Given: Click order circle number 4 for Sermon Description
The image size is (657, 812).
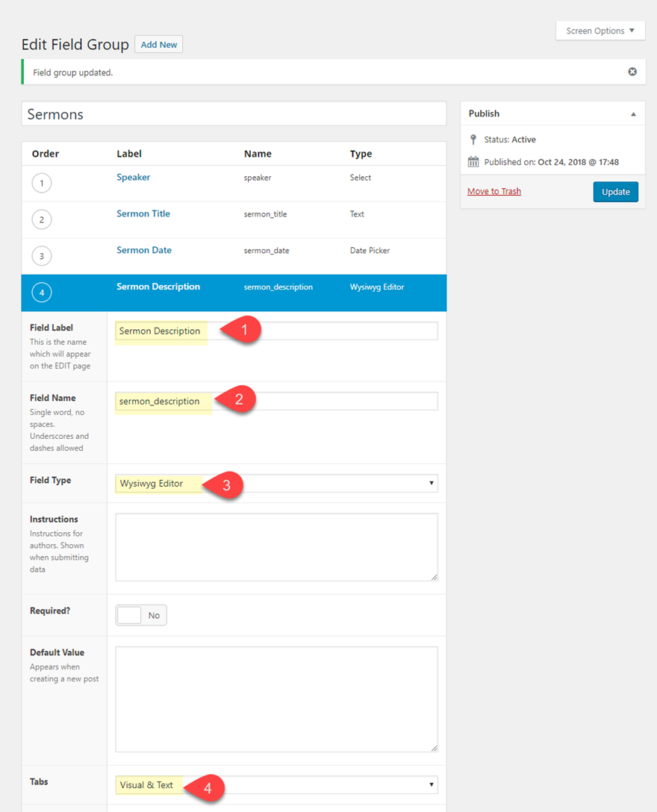Looking at the screenshot, I should coord(42,293).
